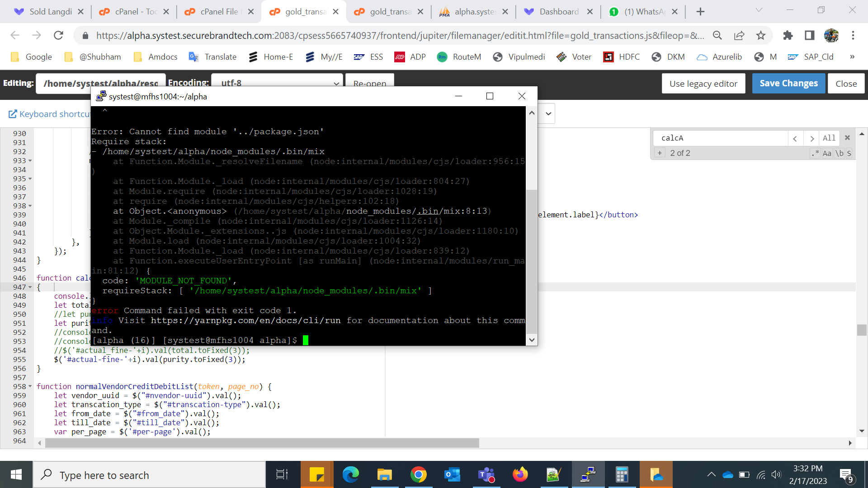Viewport: 868px width, 488px height.
Task: Open dropdown next to terminal window
Action: [x=548, y=113]
